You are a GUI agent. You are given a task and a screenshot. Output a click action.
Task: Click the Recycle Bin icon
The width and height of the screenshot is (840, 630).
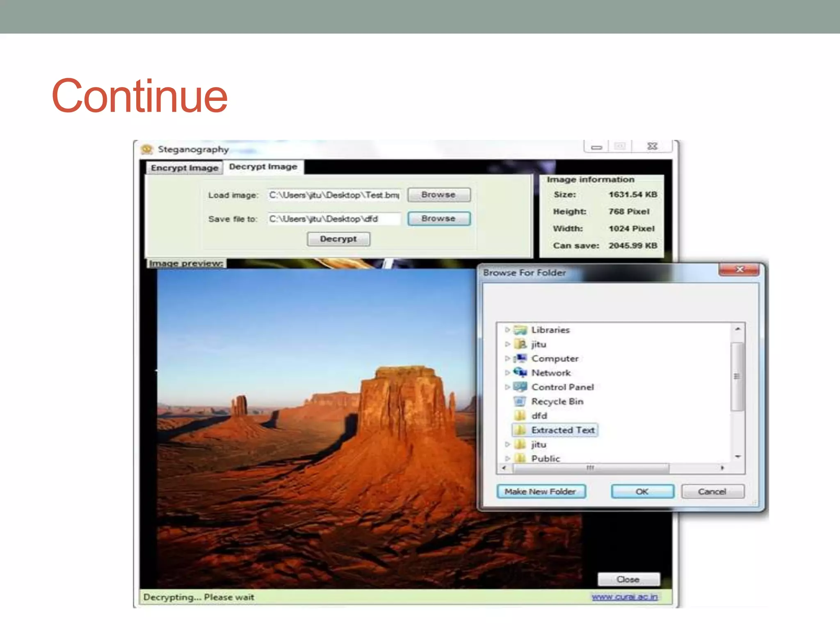[520, 402]
